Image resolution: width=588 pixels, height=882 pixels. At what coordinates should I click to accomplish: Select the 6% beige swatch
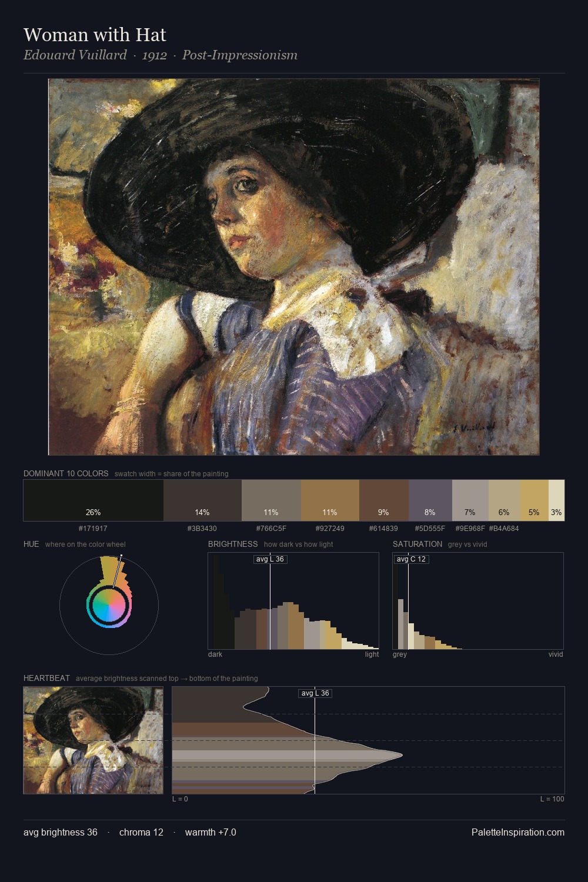(504, 500)
